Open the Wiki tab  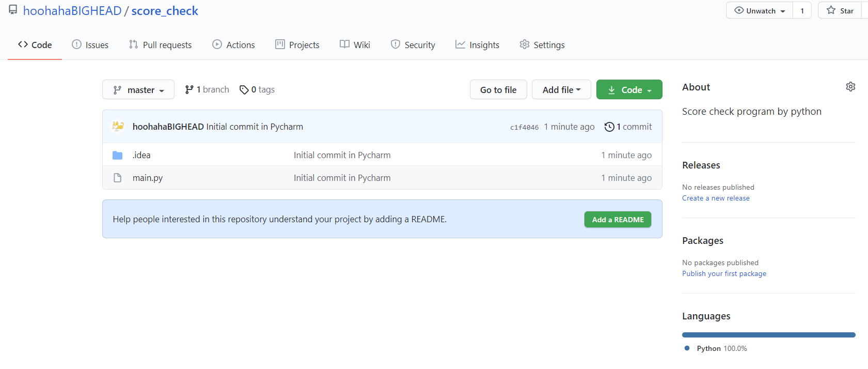355,45
